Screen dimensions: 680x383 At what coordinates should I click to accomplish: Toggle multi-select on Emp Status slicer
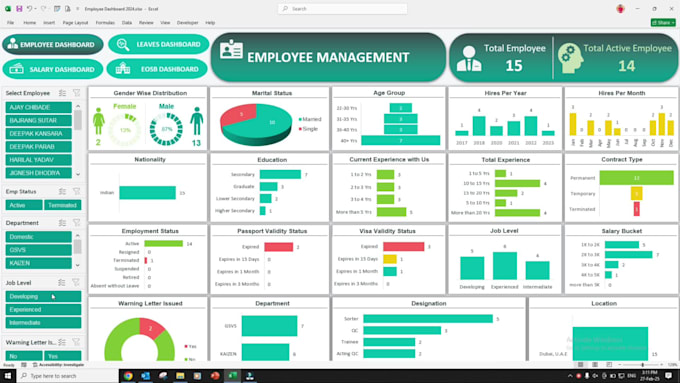tap(62, 191)
